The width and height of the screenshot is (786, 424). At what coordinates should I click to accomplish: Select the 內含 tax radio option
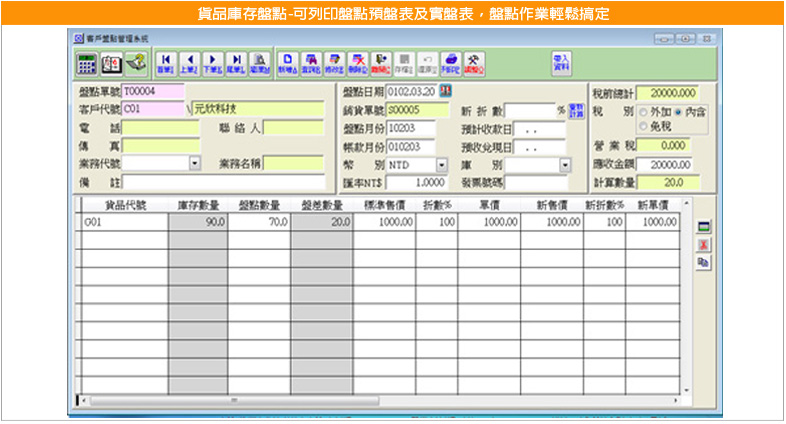tap(679, 112)
